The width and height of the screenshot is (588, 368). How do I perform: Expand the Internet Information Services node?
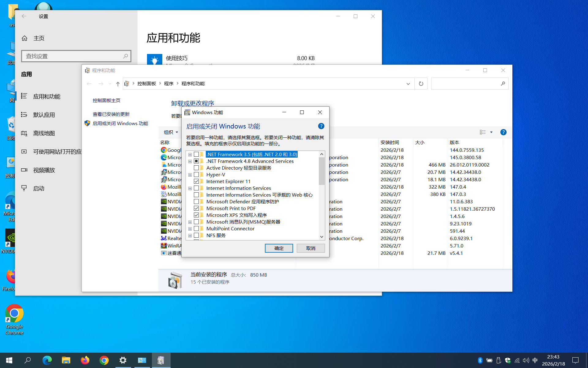190,188
